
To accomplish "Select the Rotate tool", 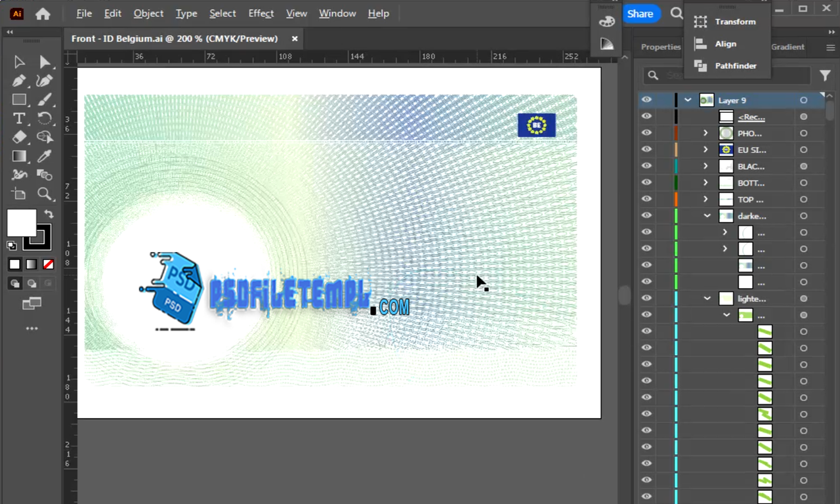I will pos(45,118).
